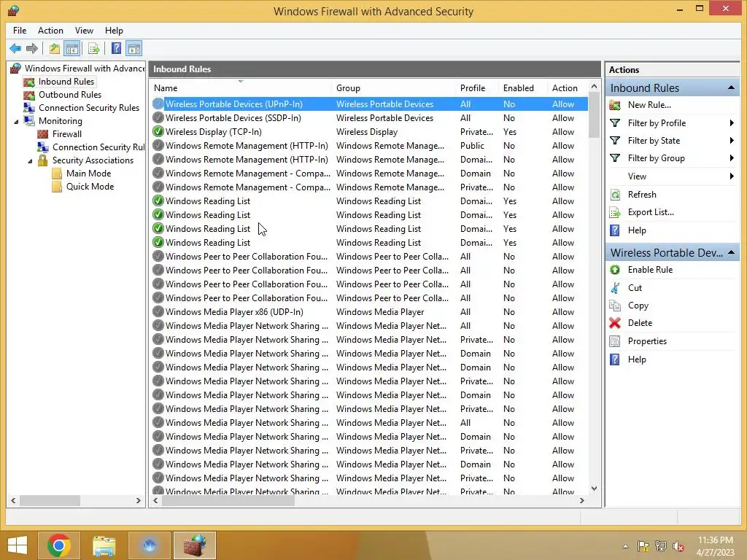Click the taskbar clock showing 11:36 PM
Viewport: 747px width, 560px height.
pos(715,540)
